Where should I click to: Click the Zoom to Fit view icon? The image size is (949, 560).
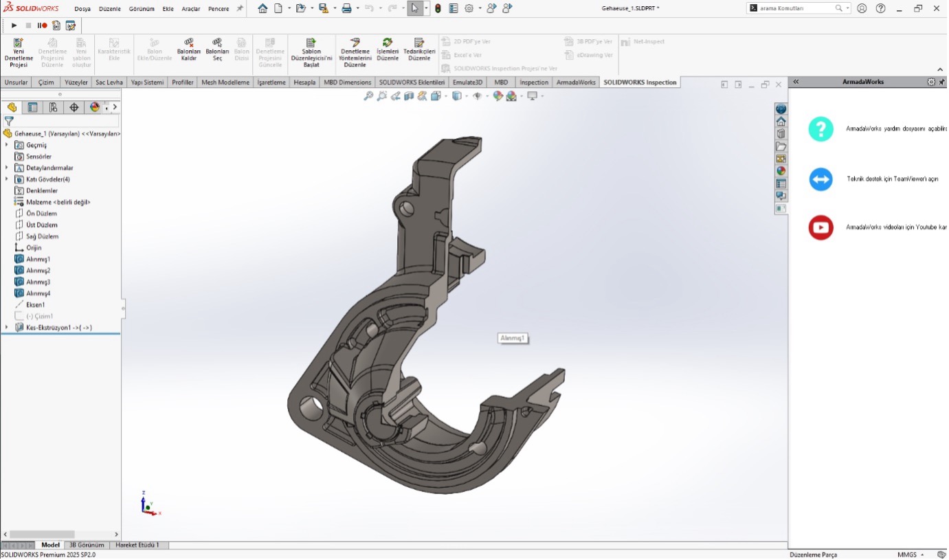(x=368, y=96)
